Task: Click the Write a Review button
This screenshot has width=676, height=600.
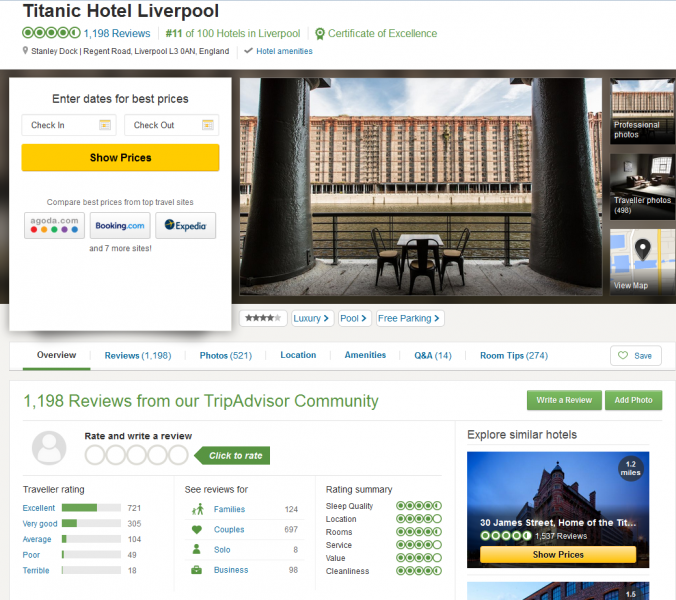Action: coord(564,400)
